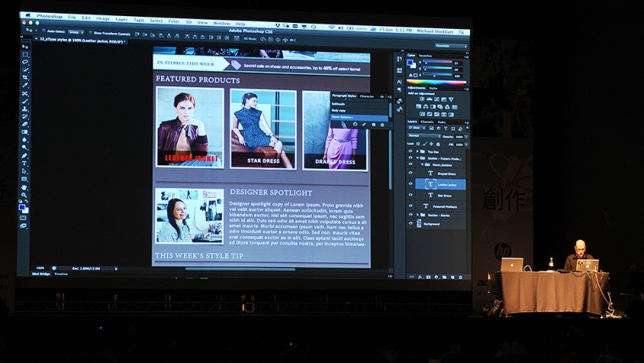This screenshot has width=644, height=363.
Task: Click the foreground color swatch in Color panel
Action: coord(409,63)
